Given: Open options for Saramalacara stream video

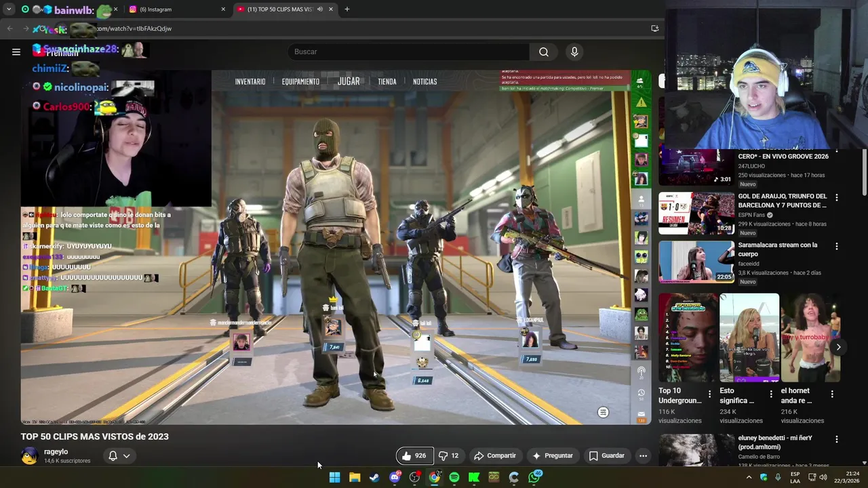Looking at the screenshot, I should point(836,246).
